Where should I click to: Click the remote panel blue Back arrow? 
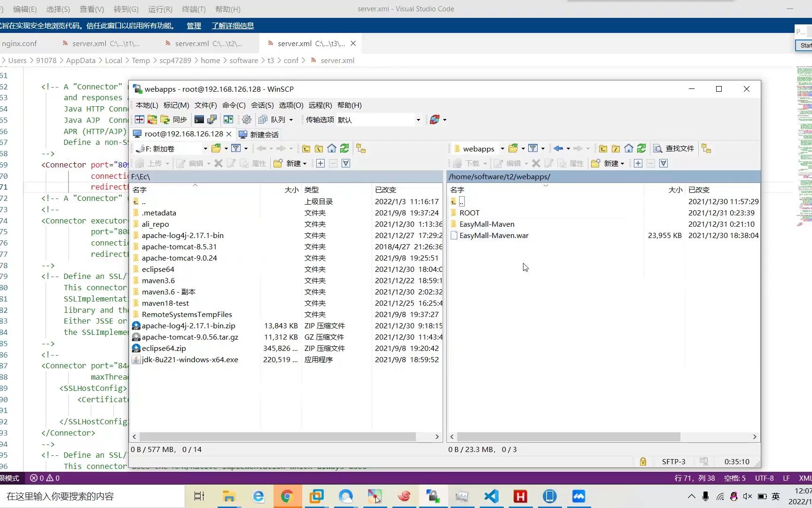point(558,149)
